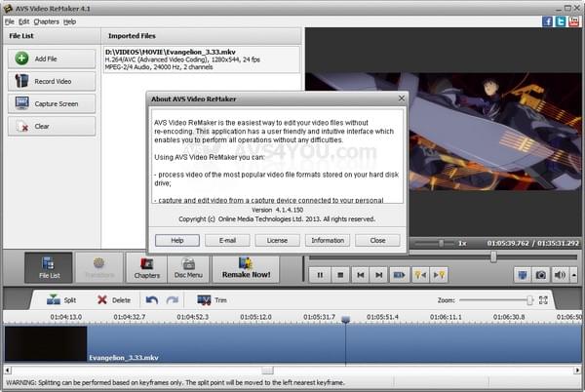Click Remake Now!
585x392 pixels.
246,269
